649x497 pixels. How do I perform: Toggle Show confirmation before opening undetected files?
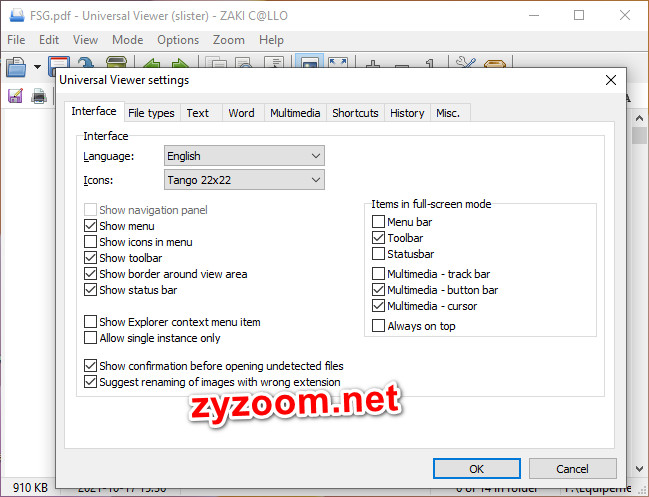tap(90, 366)
